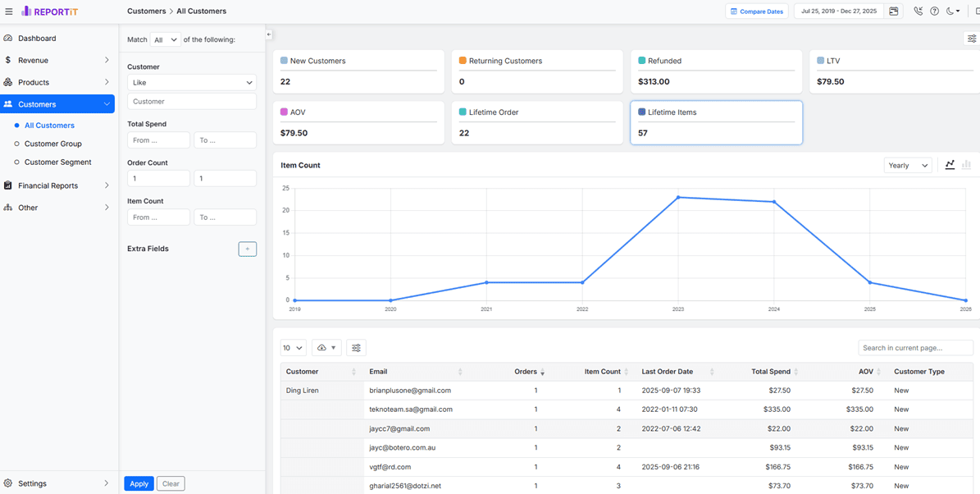Click the Apply filter button
Screen dimensions: 980x494
click(x=139, y=483)
